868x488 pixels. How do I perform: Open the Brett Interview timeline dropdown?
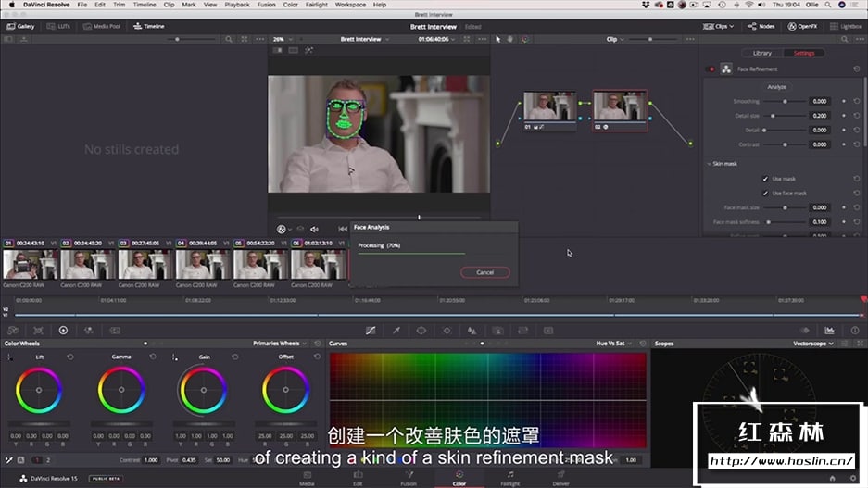pyautogui.click(x=364, y=39)
